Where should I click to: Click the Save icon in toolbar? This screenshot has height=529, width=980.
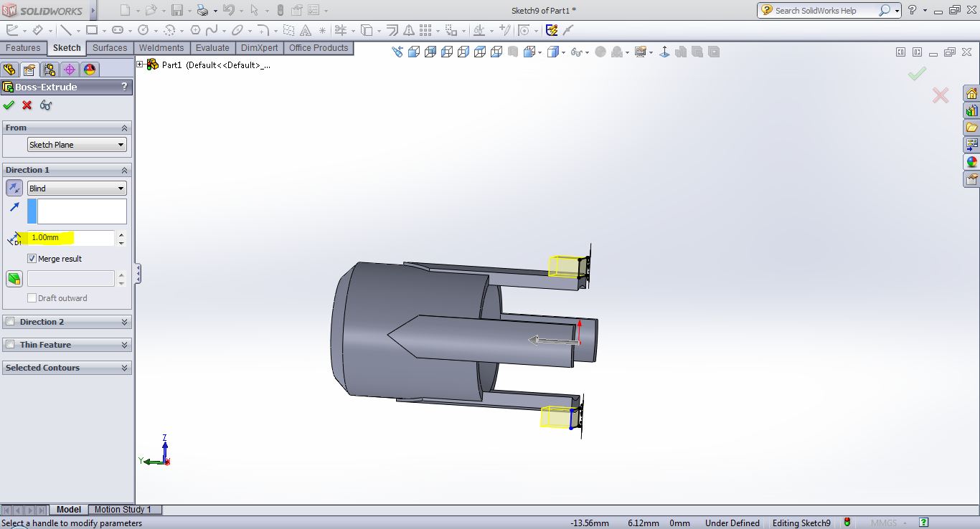176,10
